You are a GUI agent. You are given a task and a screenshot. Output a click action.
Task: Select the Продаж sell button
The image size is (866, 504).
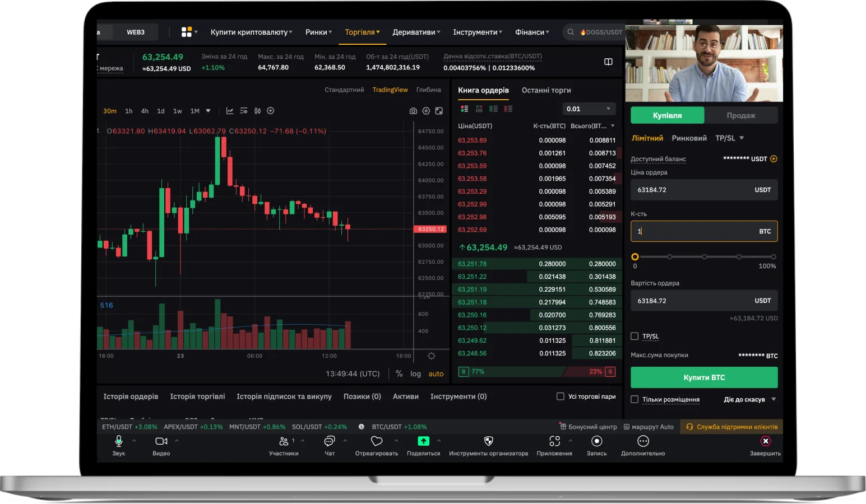pos(740,115)
